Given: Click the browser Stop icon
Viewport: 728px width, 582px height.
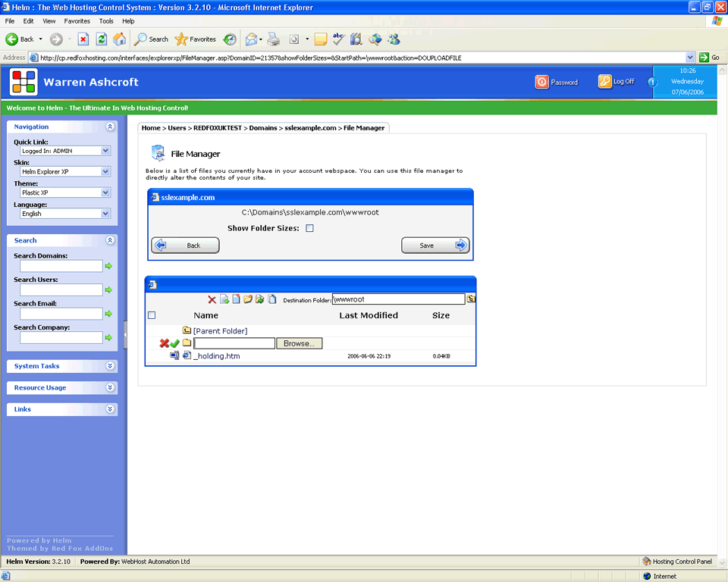Looking at the screenshot, I should 83,39.
